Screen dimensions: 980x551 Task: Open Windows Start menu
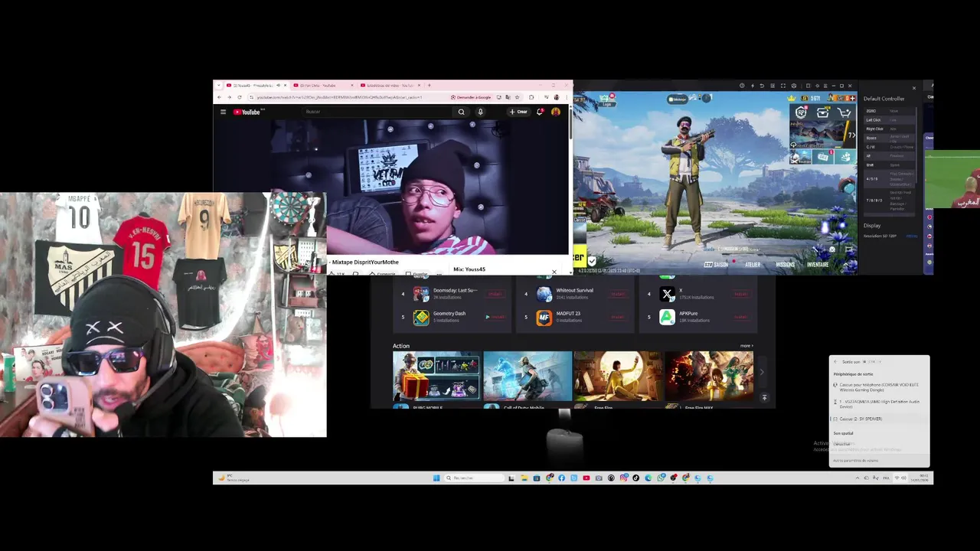pyautogui.click(x=436, y=478)
